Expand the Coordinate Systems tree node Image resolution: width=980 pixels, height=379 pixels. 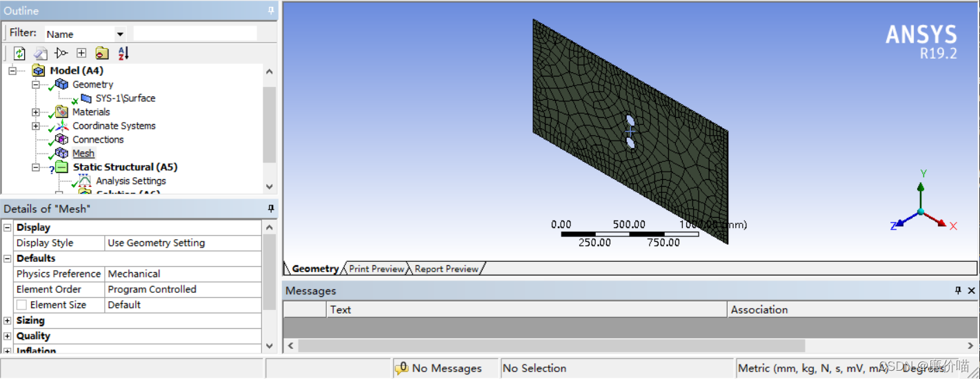click(x=36, y=125)
